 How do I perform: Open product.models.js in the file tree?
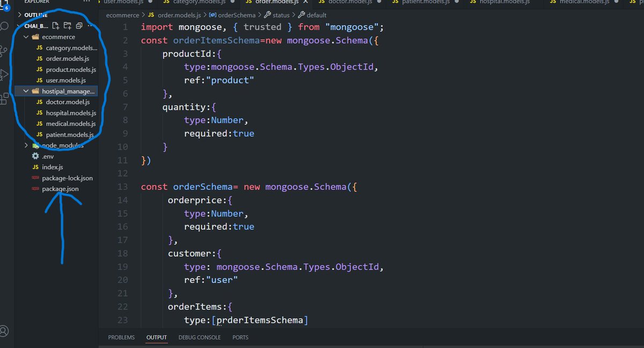pos(71,69)
